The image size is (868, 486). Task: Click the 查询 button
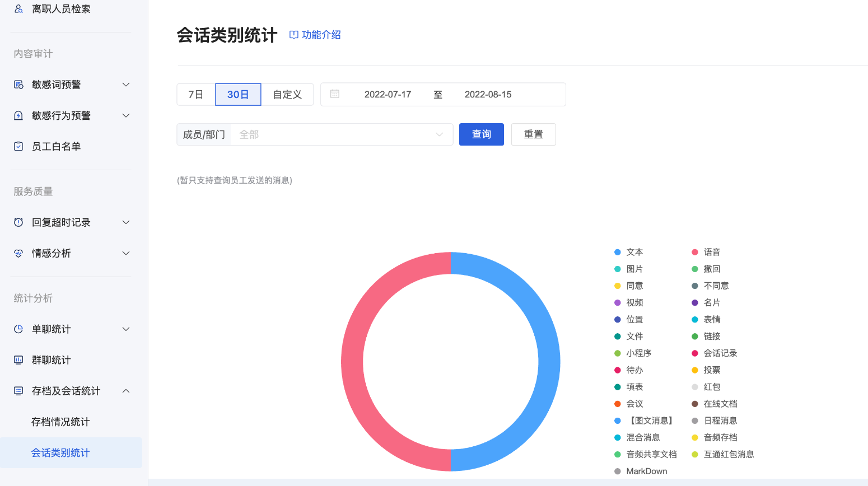point(482,134)
